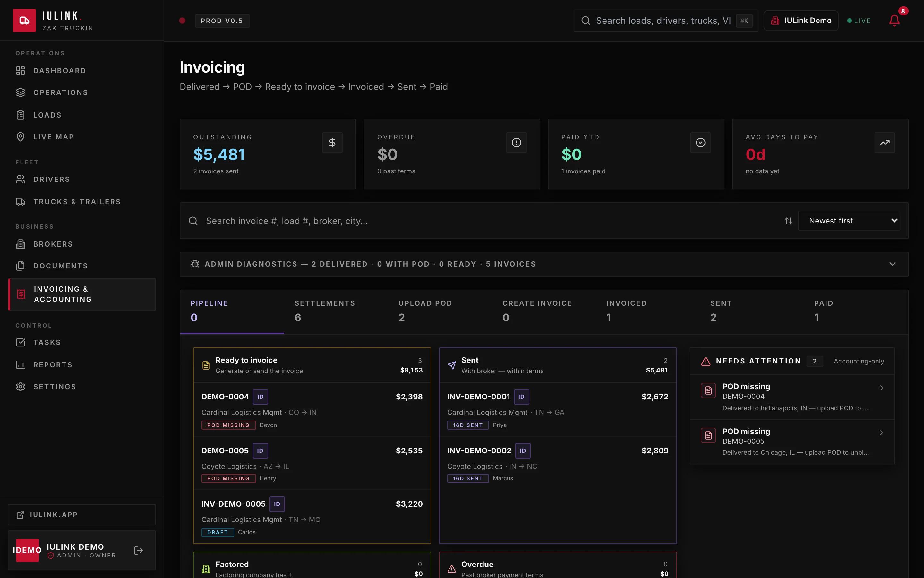The width and height of the screenshot is (924, 578).
Task: Open Loads in the sidebar
Action: (82, 115)
